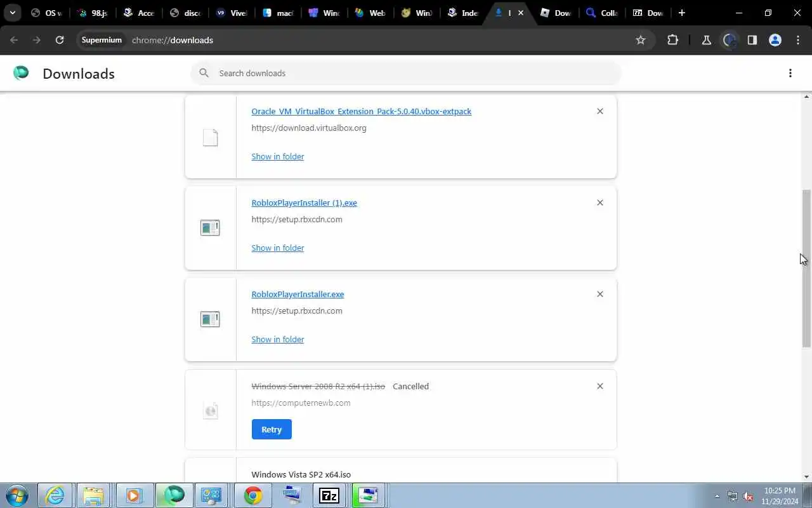This screenshot has height=508, width=812.
Task: Open the profile avatar icon
Action: pyautogui.click(x=775, y=40)
